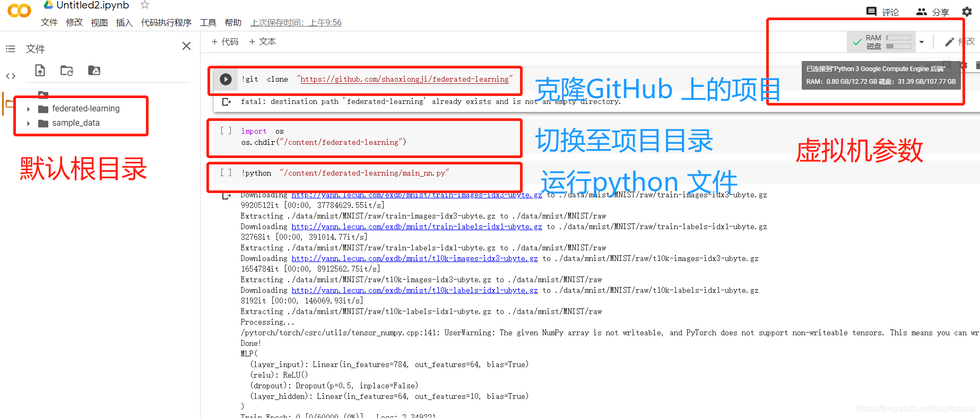Click the 'Done!' output line
Screen dimensions: 980x418
251,343
